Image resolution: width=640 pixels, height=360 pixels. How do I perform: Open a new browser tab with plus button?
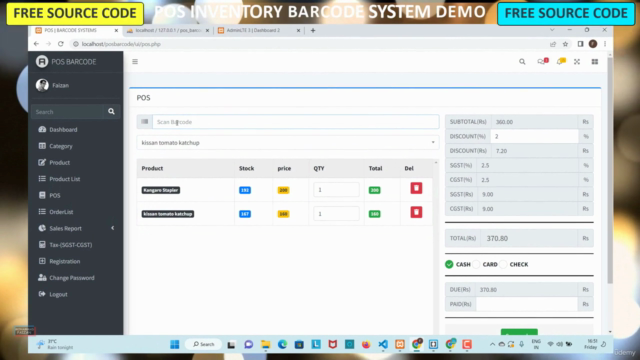click(313, 31)
